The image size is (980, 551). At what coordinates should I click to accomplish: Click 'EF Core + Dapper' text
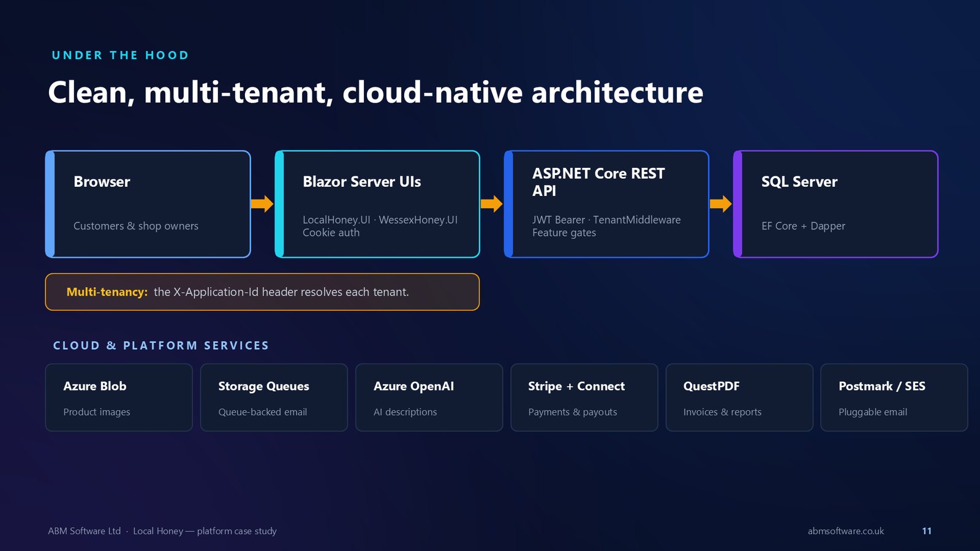click(803, 226)
